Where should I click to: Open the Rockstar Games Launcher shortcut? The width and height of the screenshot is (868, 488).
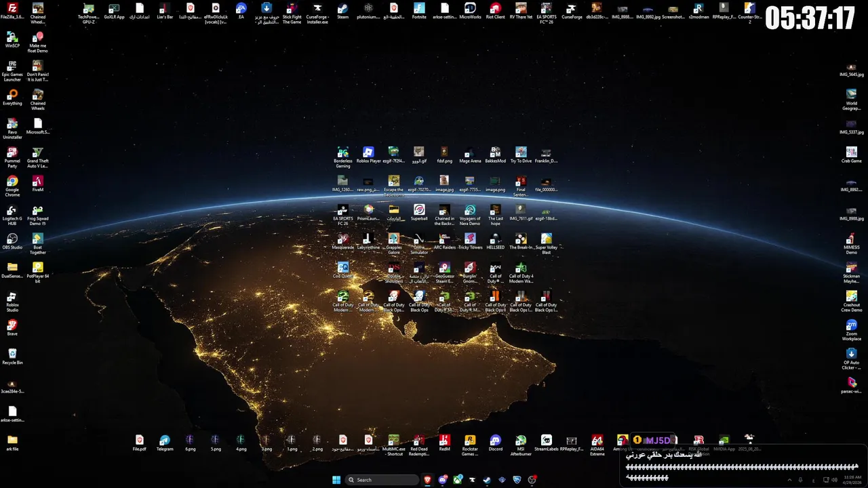point(470,445)
